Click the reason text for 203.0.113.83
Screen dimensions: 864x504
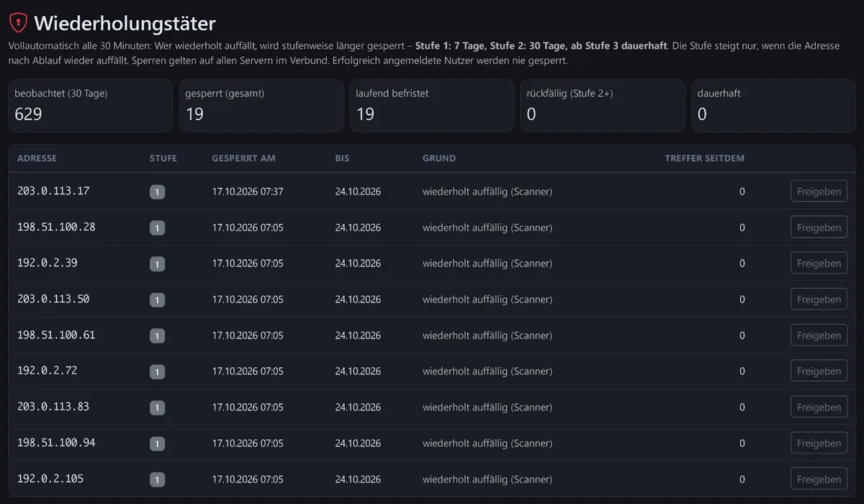tap(487, 408)
